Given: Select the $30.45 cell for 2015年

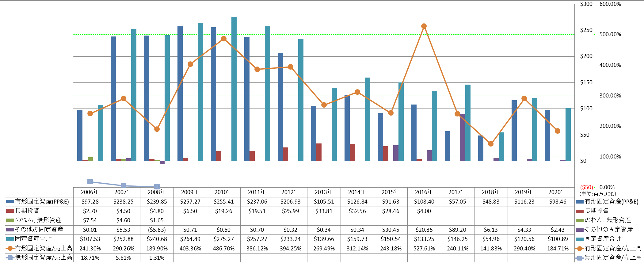Looking at the screenshot, I should (x=391, y=230).
